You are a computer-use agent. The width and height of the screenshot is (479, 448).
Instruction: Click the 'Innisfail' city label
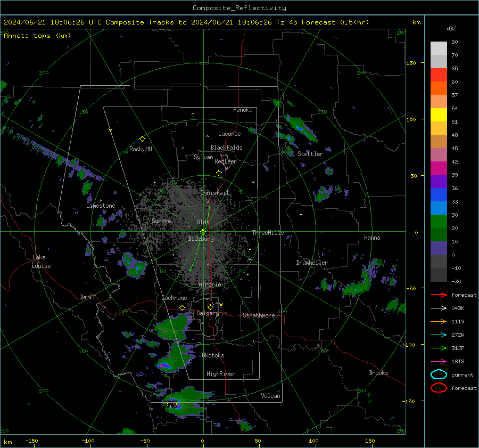pyautogui.click(x=215, y=193)
